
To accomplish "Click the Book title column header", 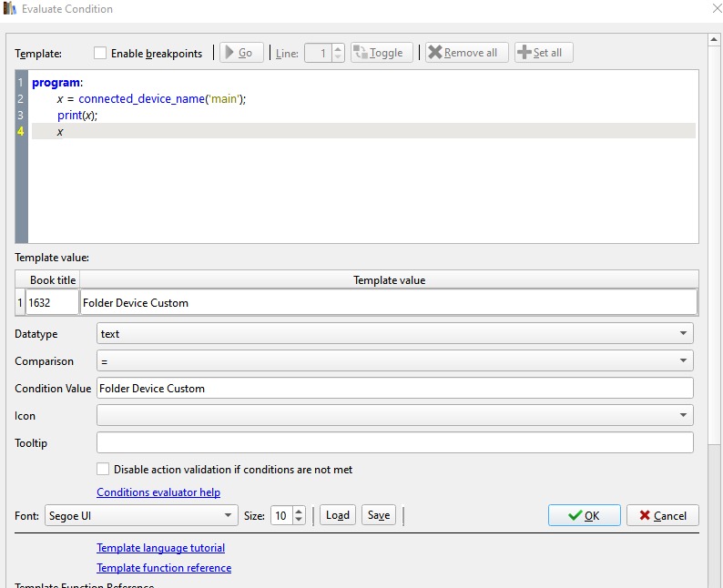I will pos(53,279).
